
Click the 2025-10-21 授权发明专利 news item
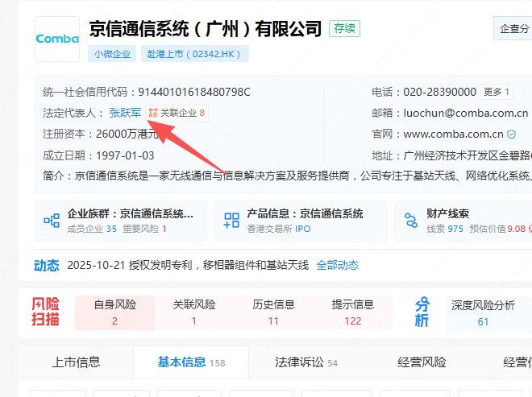click(x=188, y=265)
